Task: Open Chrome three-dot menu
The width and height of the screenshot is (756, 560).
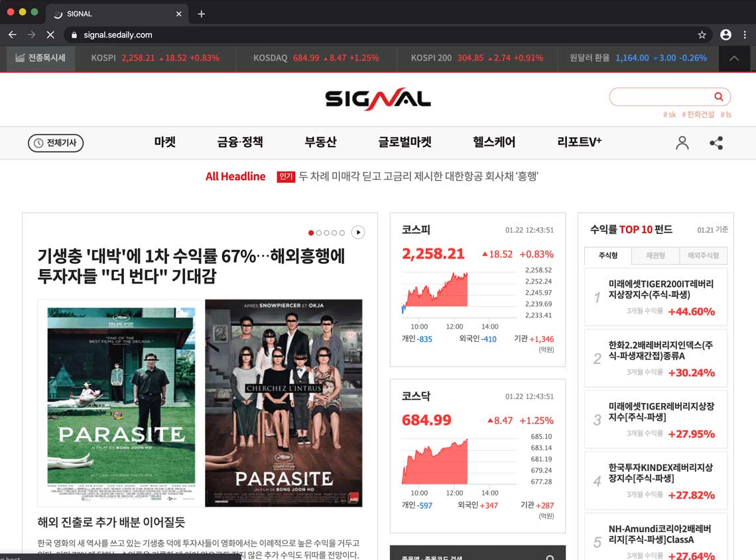Action: (x=745, y=34)
